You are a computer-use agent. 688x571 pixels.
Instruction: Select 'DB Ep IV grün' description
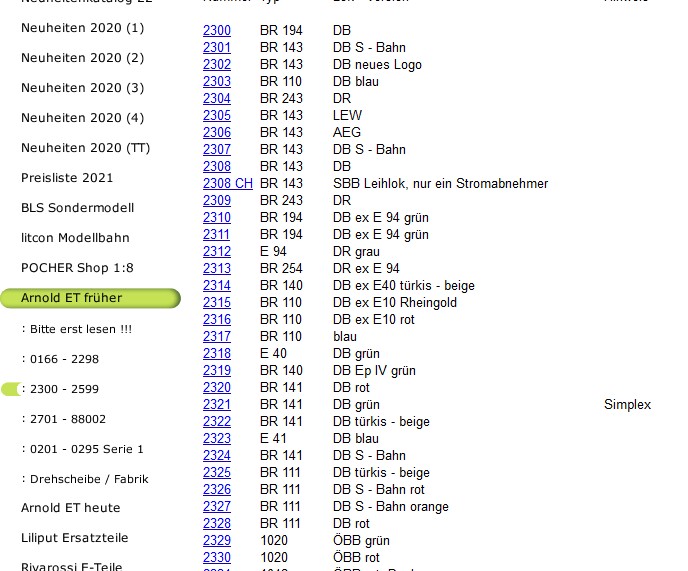[374, 370]
